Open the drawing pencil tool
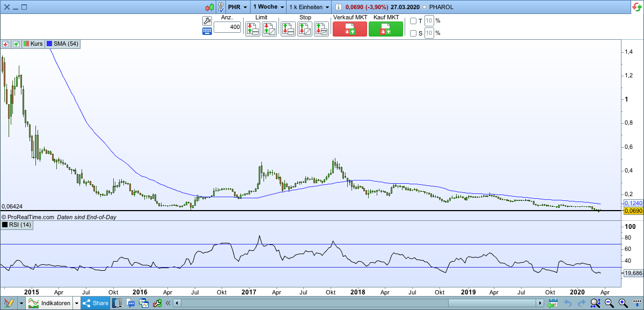644x310 pixels. click(x=9, y=303)
